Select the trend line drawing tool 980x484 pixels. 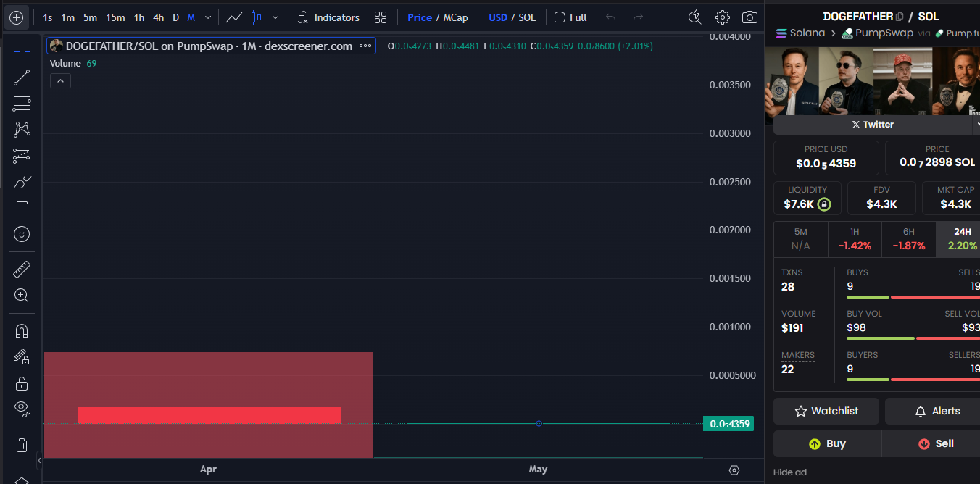pyautogui.click(x=22, y=78)
